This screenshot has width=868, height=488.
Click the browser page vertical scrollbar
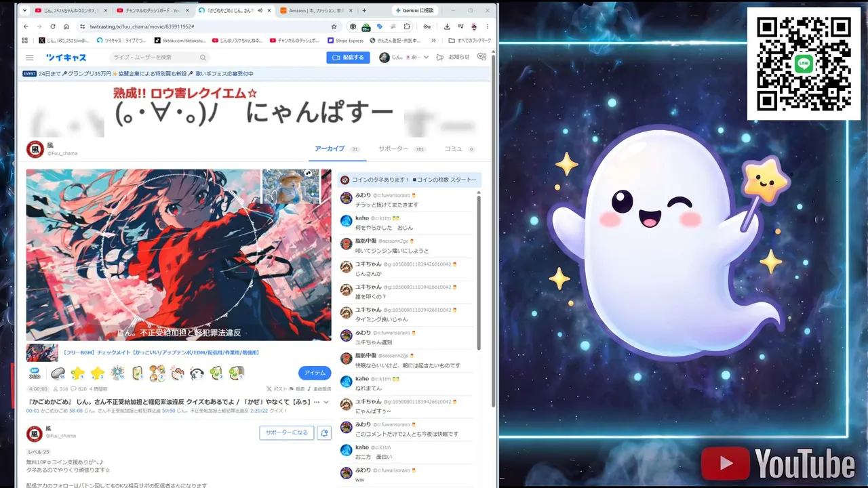494,230
